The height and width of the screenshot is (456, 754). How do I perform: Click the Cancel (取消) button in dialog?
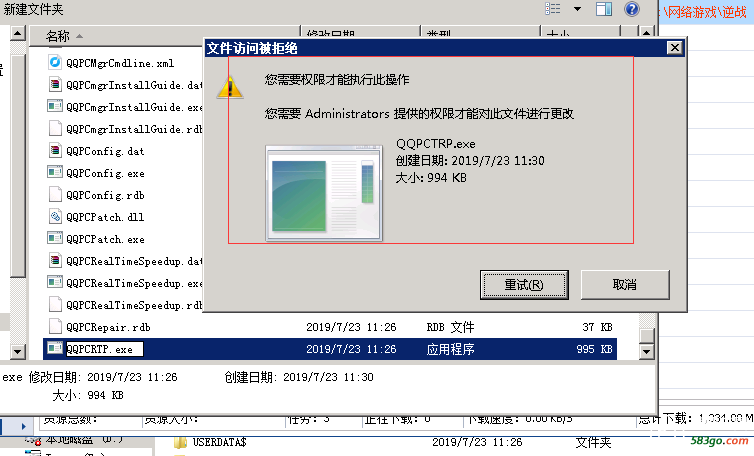625,285
